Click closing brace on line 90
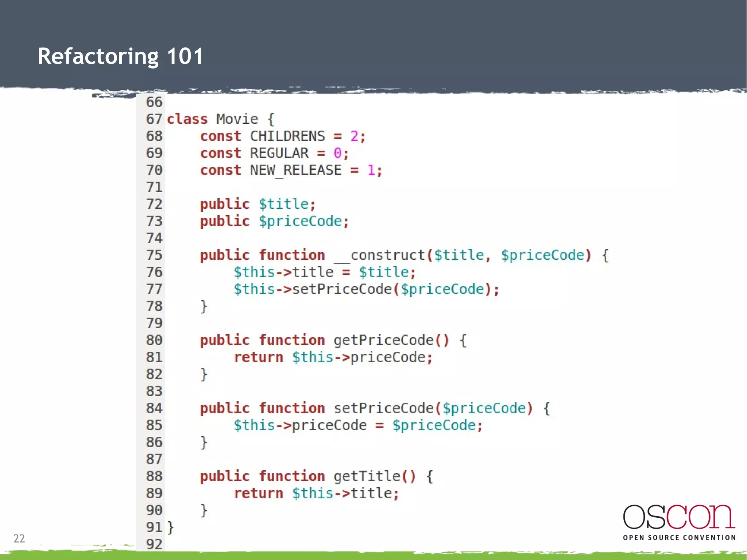747x560 pixels. 204,510
